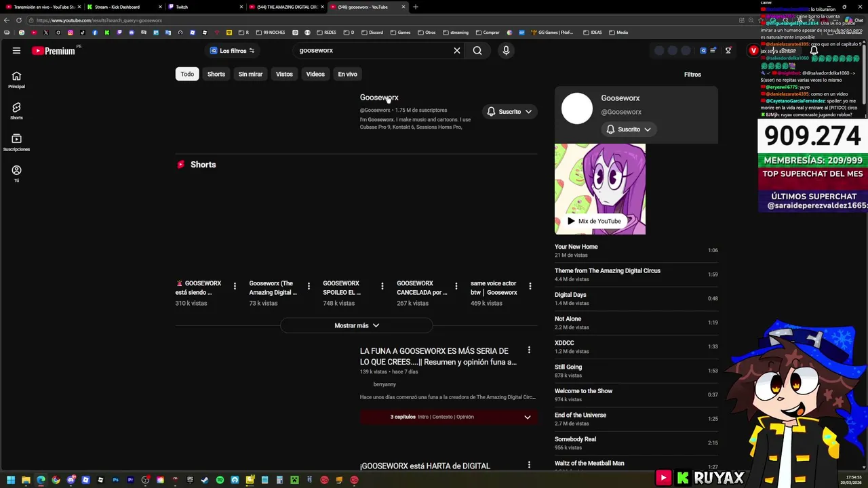Viewport: 868px width, 488px height.
Task: Play 'Theme from The Amazing Digital Circus' track
Action: [x=636, y=274]
